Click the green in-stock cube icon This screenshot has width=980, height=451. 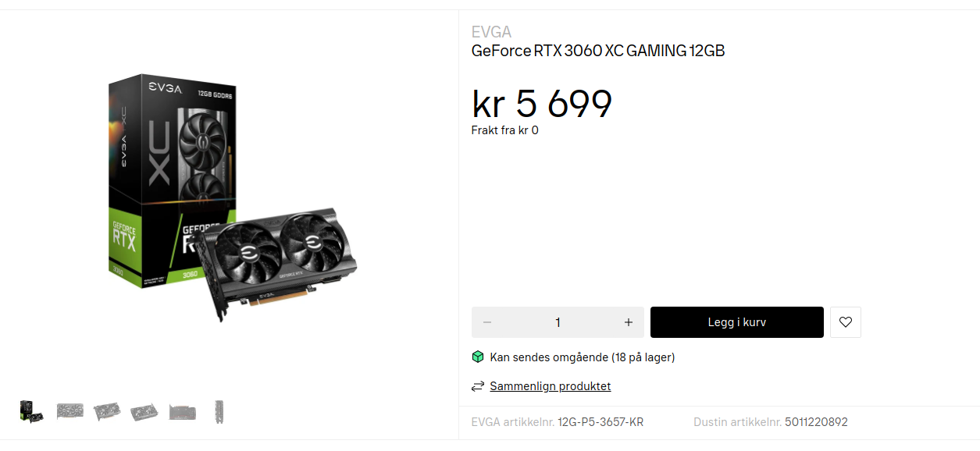click(x=478, y=357)
